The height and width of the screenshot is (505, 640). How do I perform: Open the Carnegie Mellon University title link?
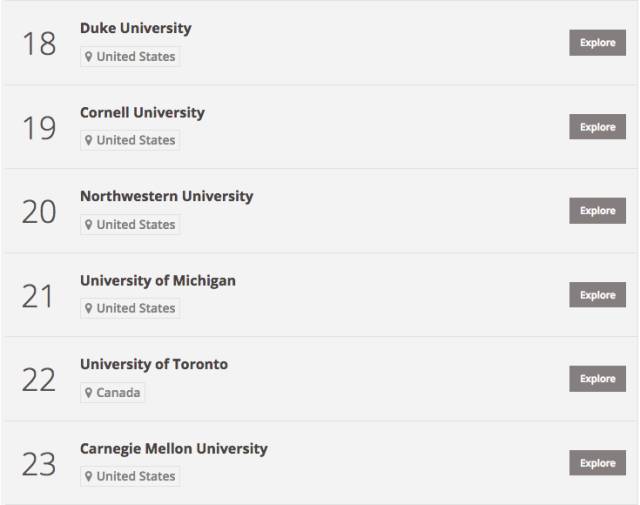pos(174,449)
